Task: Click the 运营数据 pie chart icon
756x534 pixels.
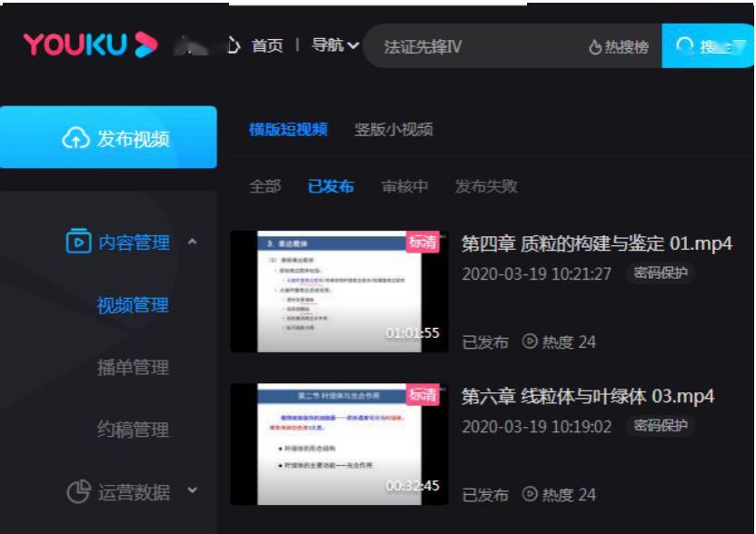Action: pos(78,491)
